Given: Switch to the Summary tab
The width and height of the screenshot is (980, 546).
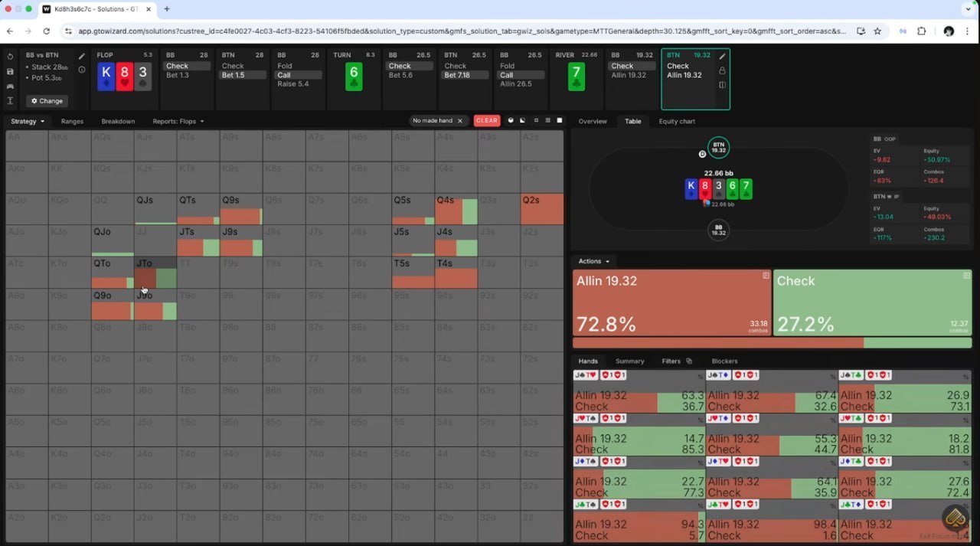Looking at the screenshot, I should pos(630,361).
